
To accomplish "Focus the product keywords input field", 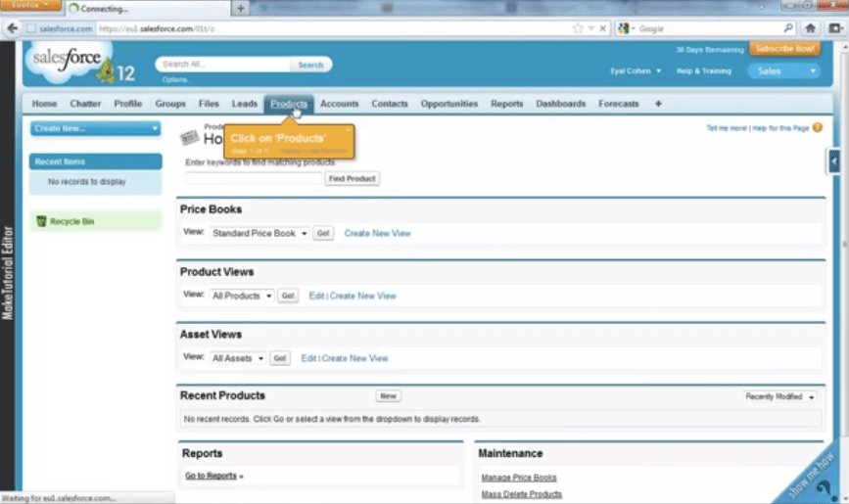I will click(254, 179).
